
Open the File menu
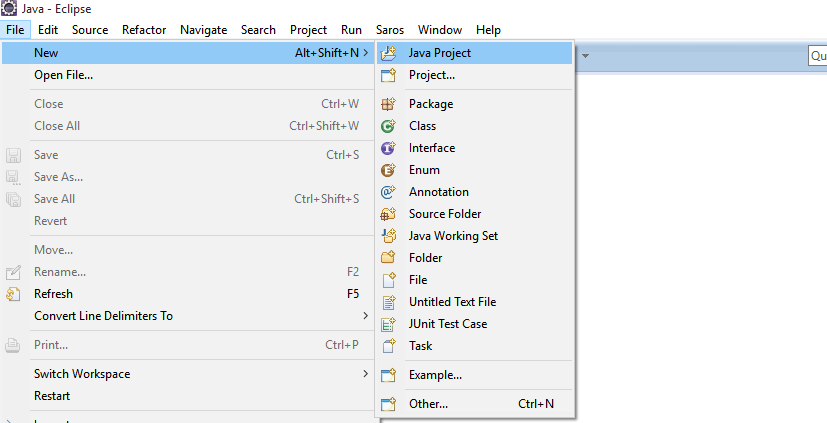point(15,30)
